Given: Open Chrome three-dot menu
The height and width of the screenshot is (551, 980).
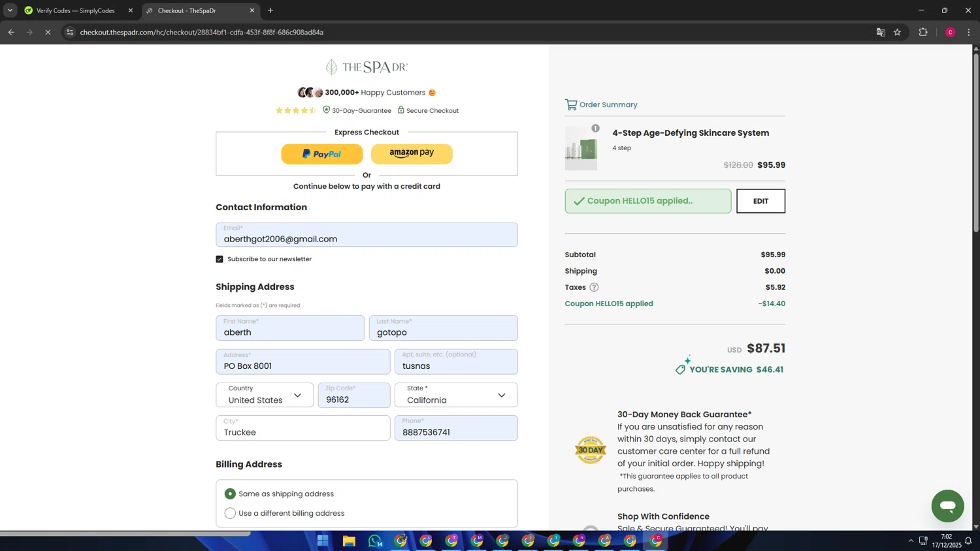Looking at the screenshot, I should 969,32.
